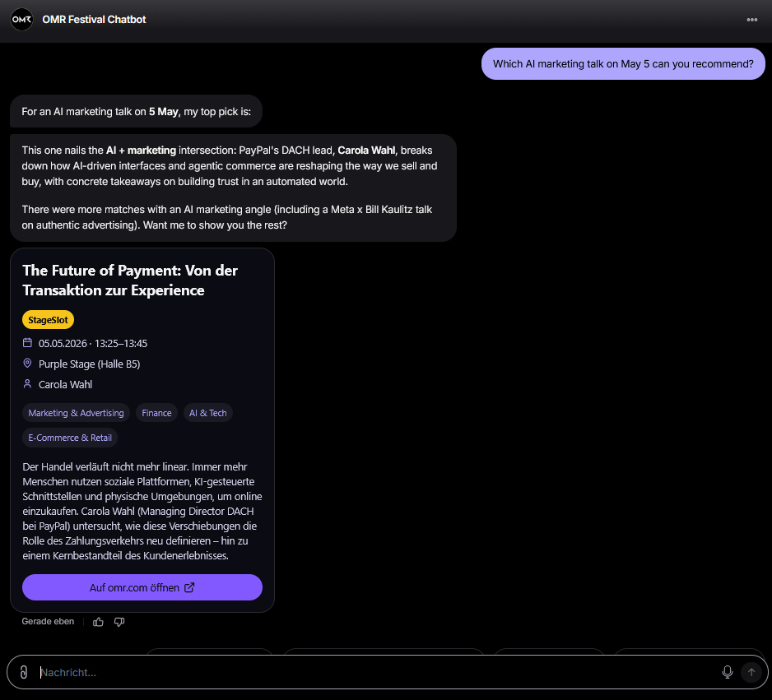Click the send arrow button
Screen dimensions: 772x700
751,672
